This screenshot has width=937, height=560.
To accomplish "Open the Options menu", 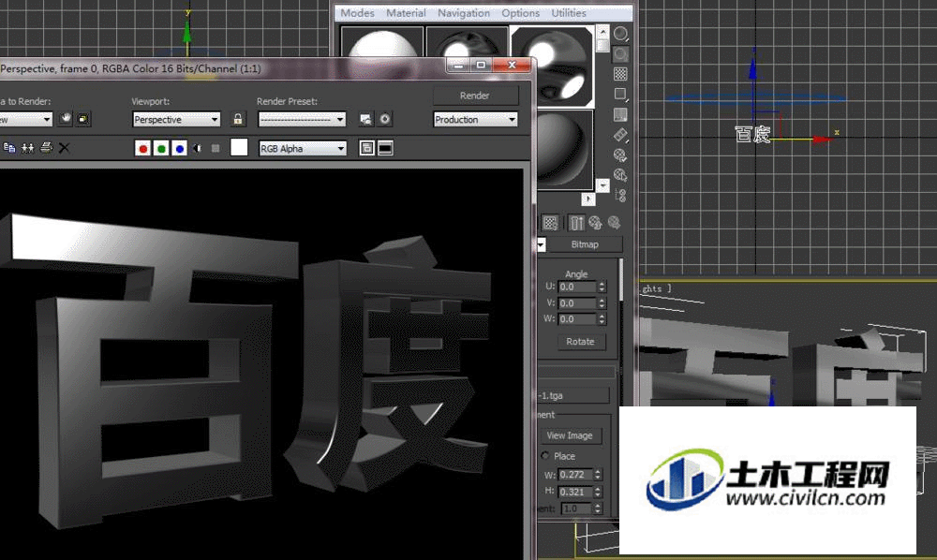I will pyautogui.click(x=520, y=12).
